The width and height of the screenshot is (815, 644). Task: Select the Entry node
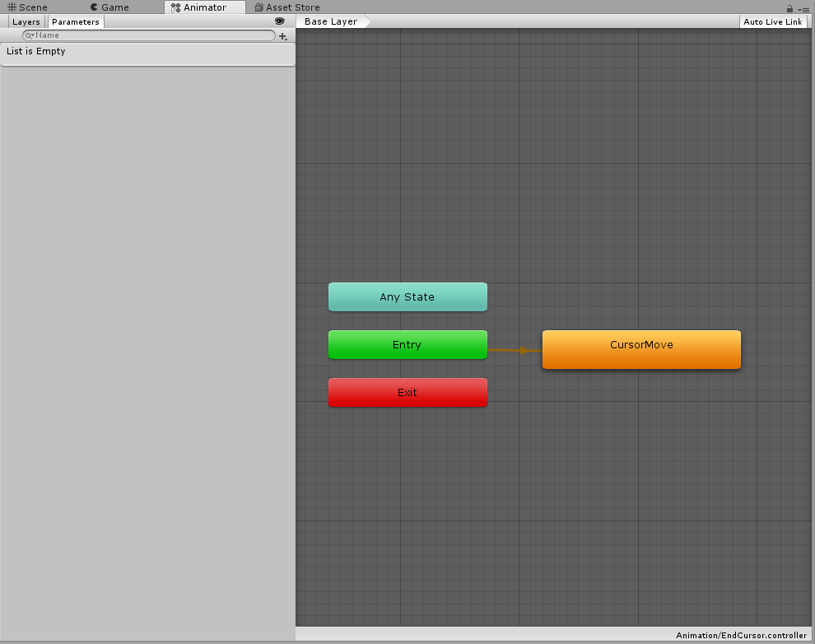click(407, 344)
